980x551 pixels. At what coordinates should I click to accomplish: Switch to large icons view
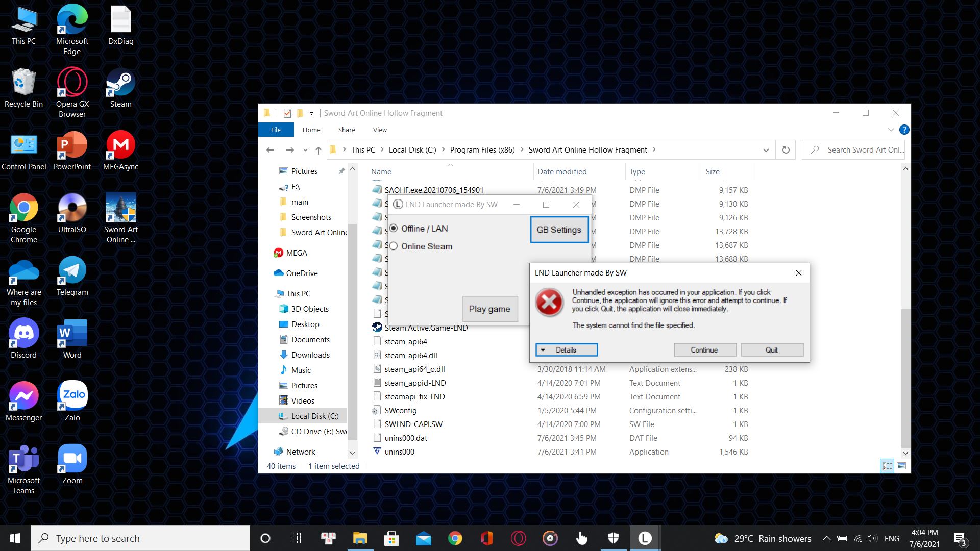pos(901,466)
